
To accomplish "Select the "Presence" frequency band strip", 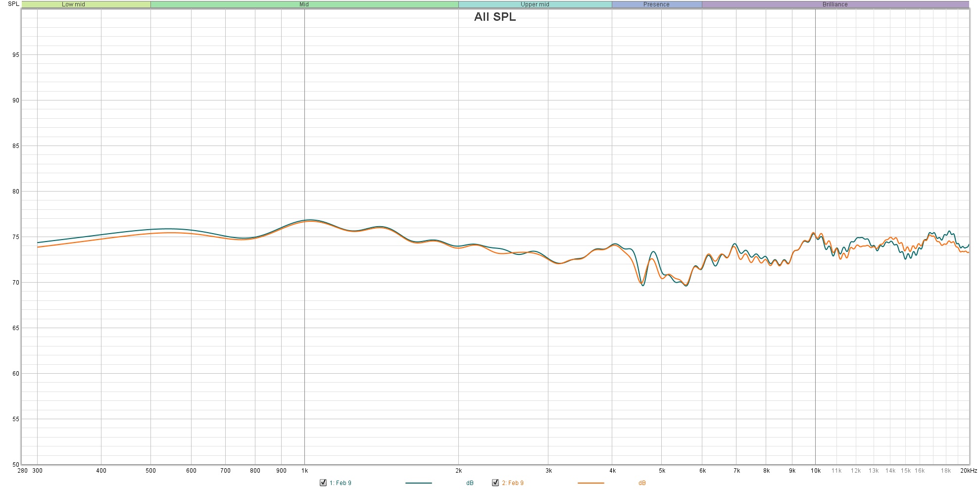I will coord(657,4).
